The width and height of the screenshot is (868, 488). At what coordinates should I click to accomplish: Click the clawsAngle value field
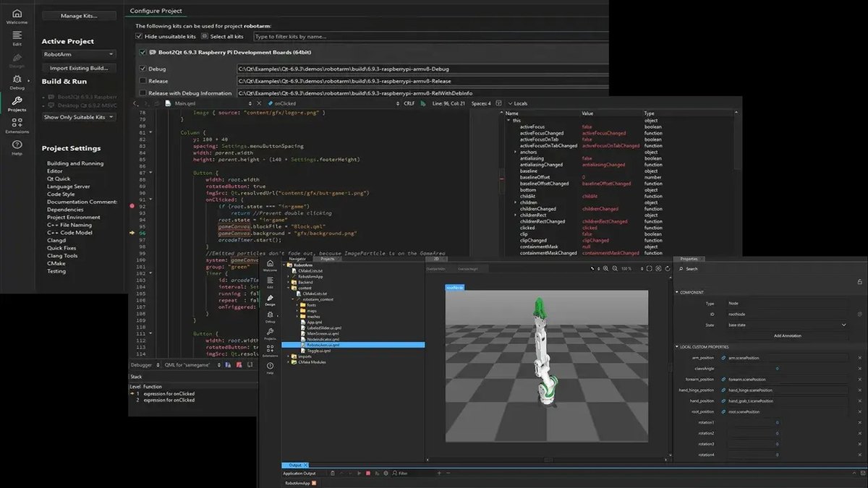(x=753, y=369)
